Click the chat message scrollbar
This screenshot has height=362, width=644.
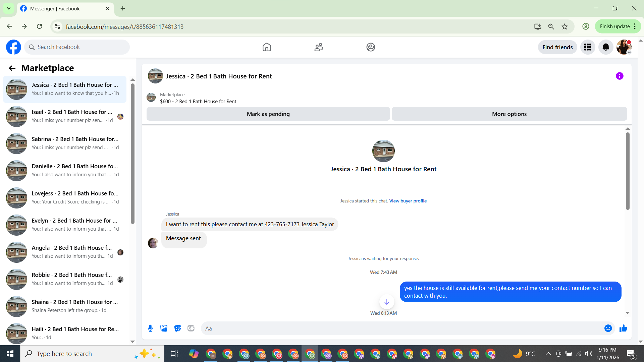coord(628,171)
